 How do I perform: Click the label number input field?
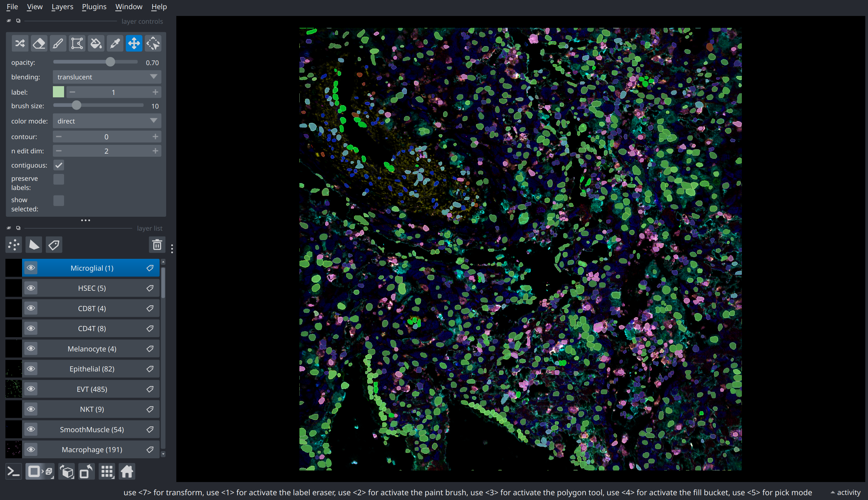click(x=114, y=92)
